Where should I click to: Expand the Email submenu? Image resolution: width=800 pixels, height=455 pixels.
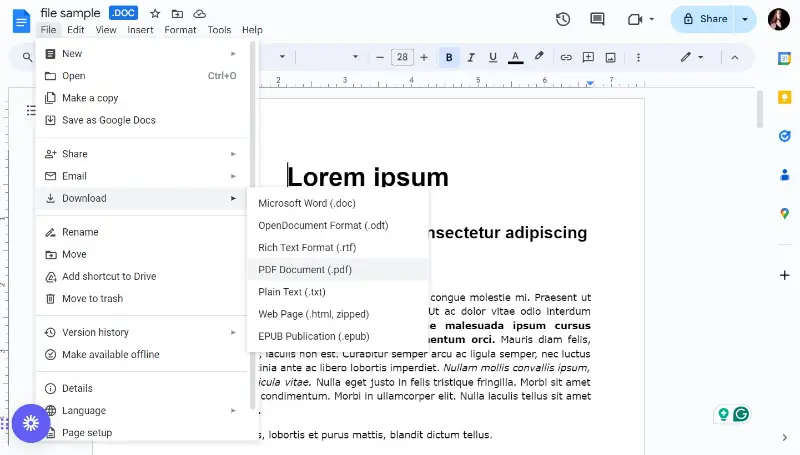click(143, 176)
